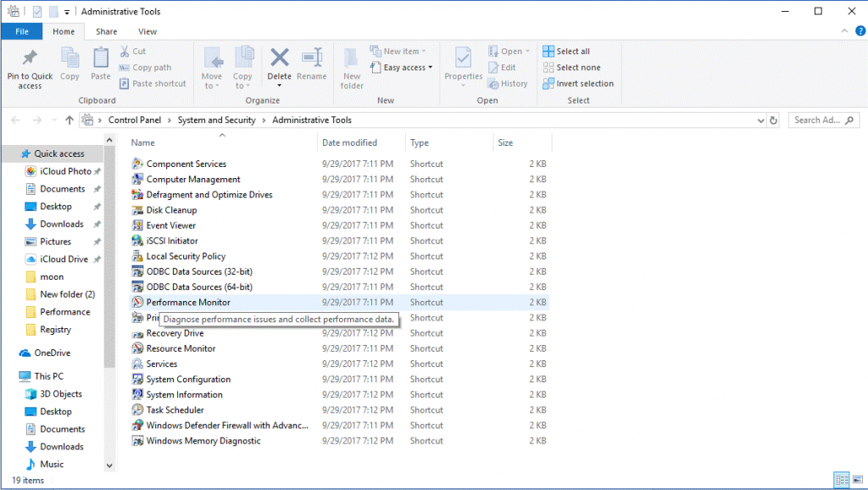
Task: Select the Resource Monitor icon
Action: pos(137,348)
